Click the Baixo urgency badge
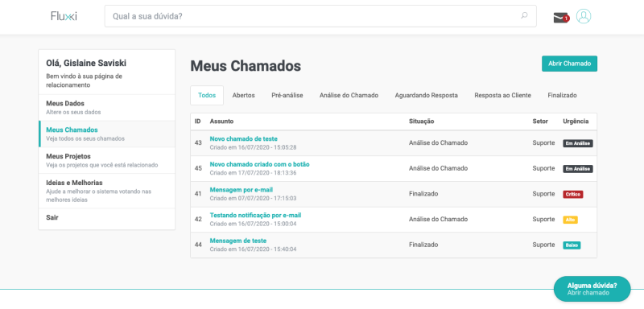 [x=572, y=245]
